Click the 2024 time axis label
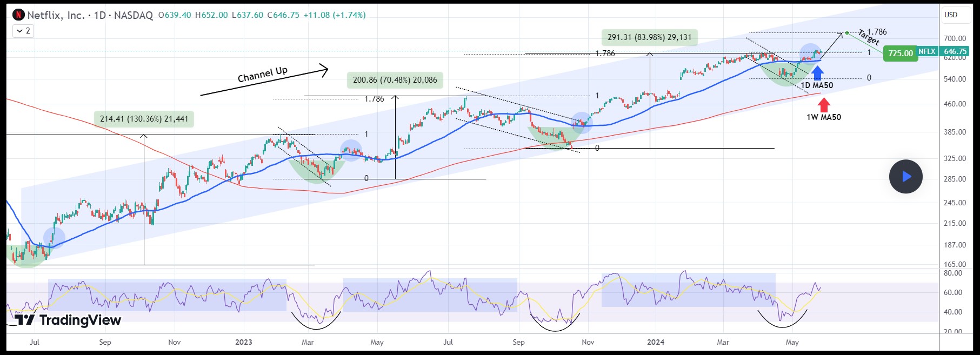 click(x=656, y=342)
